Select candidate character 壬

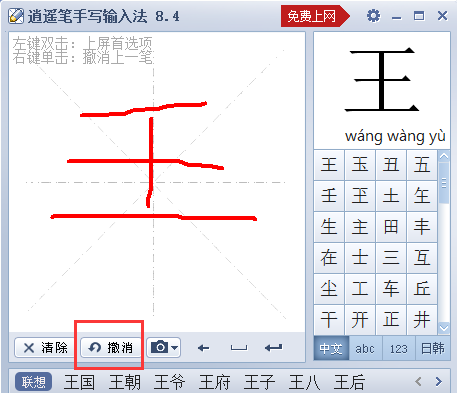[329, 196]
